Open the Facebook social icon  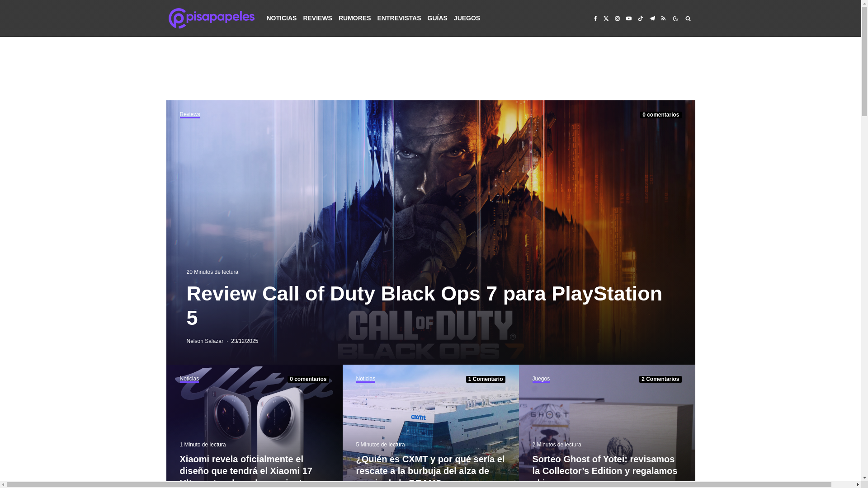click(595, 19)
